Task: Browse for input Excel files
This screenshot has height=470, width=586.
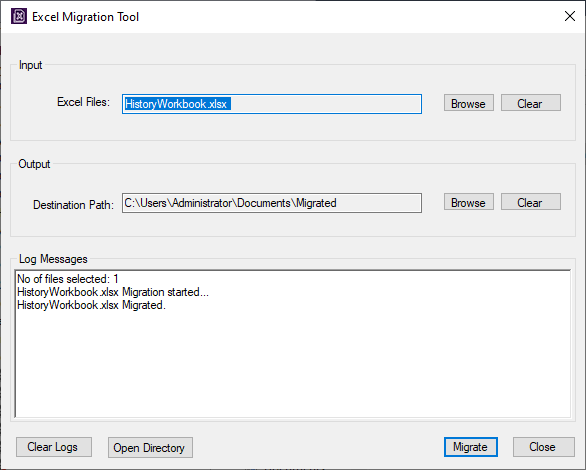Action: [469, 103]
